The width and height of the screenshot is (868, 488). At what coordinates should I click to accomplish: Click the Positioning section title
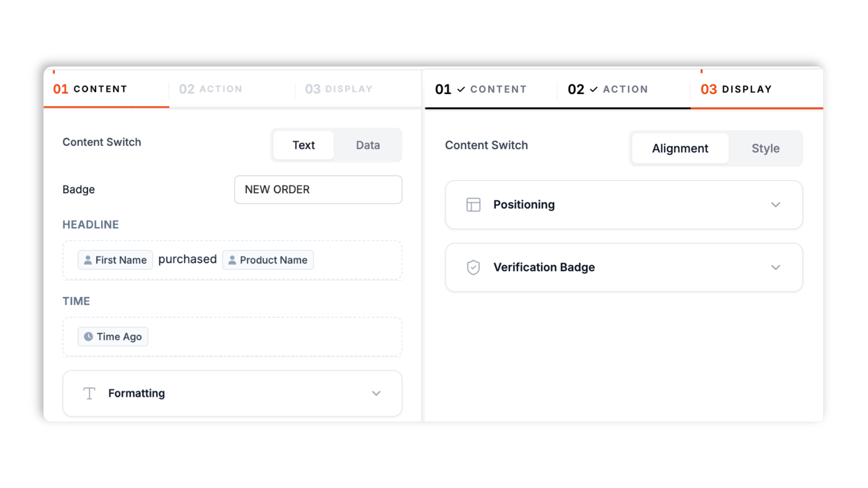[x=524, y=205]
